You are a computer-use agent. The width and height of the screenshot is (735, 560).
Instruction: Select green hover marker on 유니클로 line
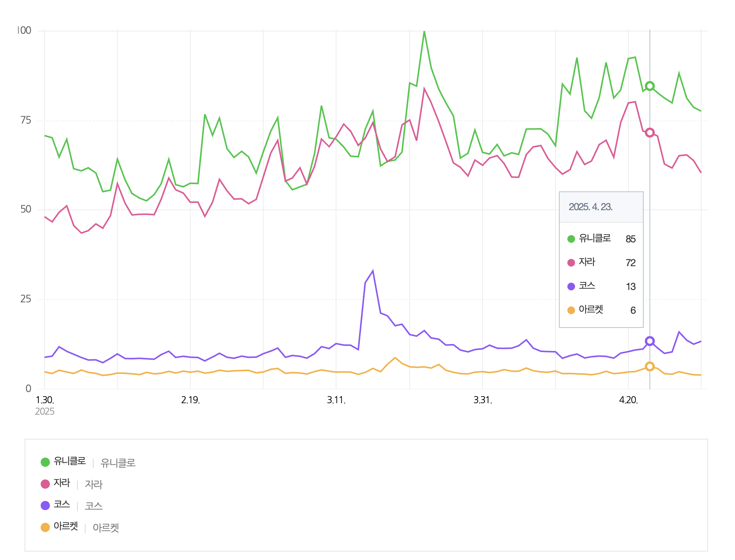pyautogui.click(x=649, y=86)
